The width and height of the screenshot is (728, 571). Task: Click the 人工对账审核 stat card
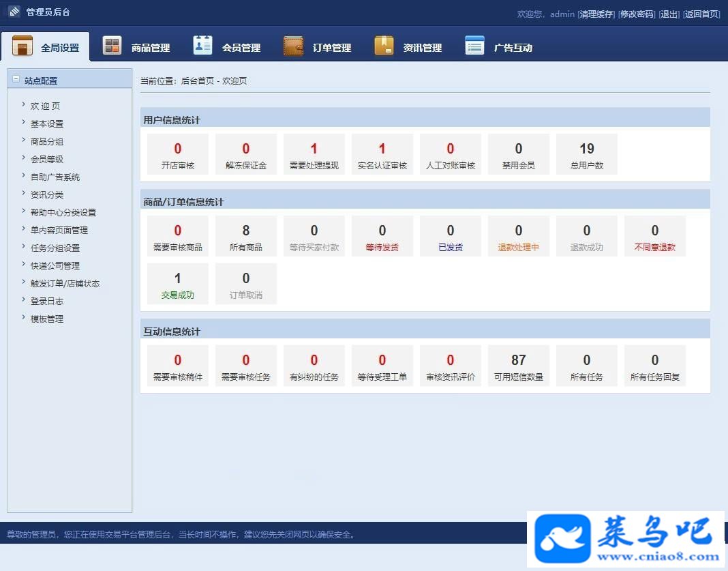[451, 154]
